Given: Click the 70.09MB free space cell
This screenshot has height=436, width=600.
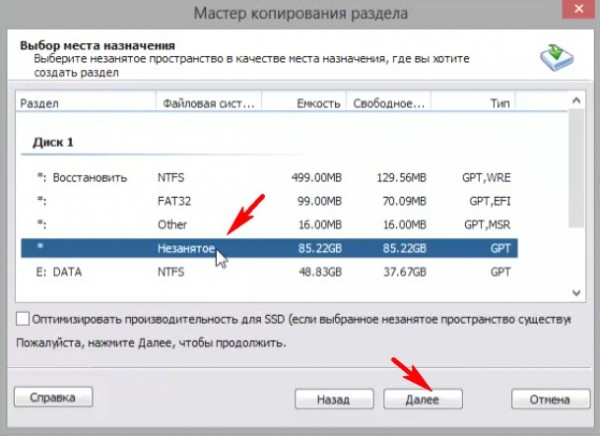Looking at the screenshot, I should pos(404,201).
